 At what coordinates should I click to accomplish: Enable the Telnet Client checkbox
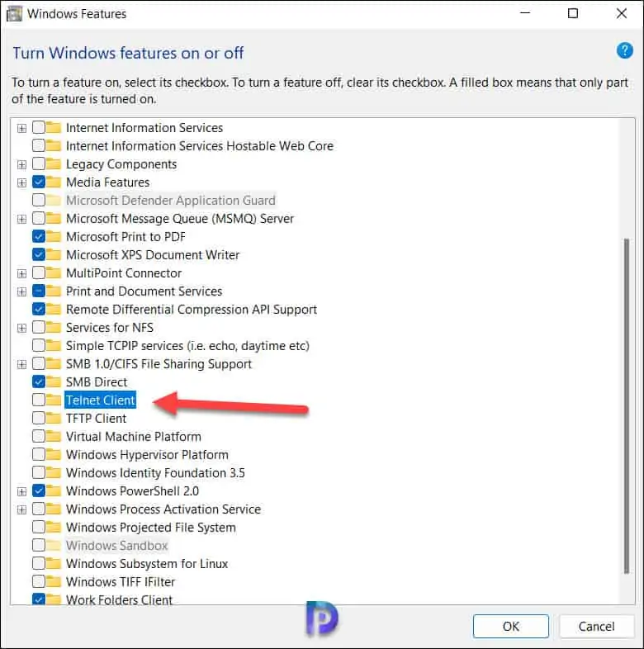tap(39, 400)
